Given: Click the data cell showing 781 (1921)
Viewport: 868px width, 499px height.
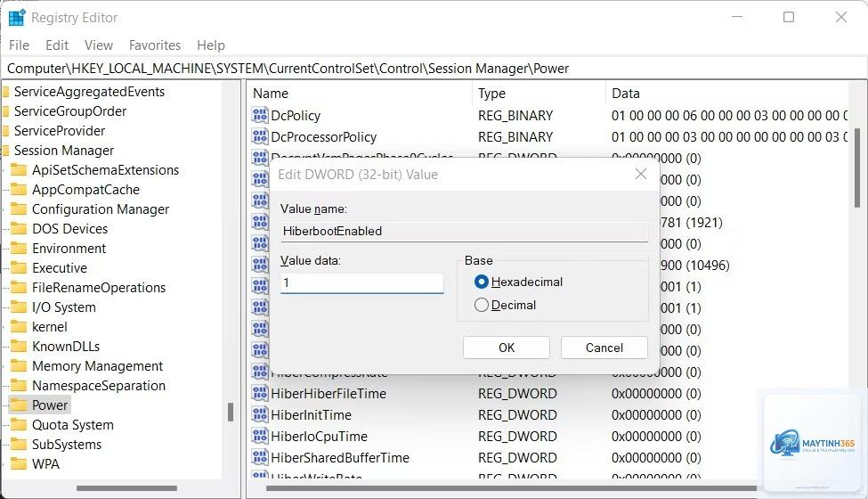Looking at the screenshot, I should tap(692, 222).
